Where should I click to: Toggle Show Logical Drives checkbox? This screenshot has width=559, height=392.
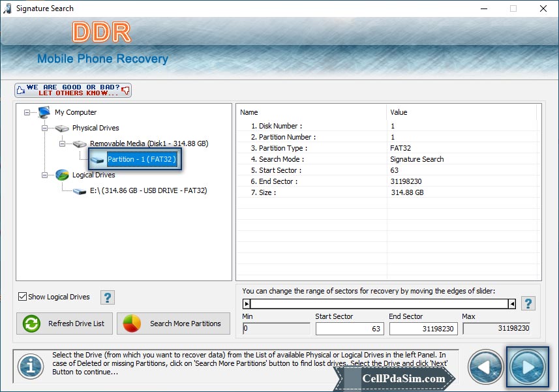tap(22, 297)
